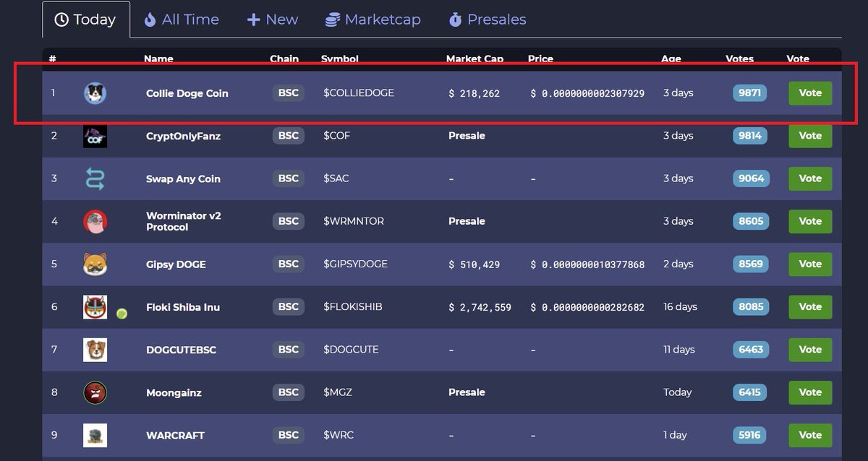This screenshot has height=461, width=868.
Task: Click the 9064 votes badge
Action: [x=750, y=178]
